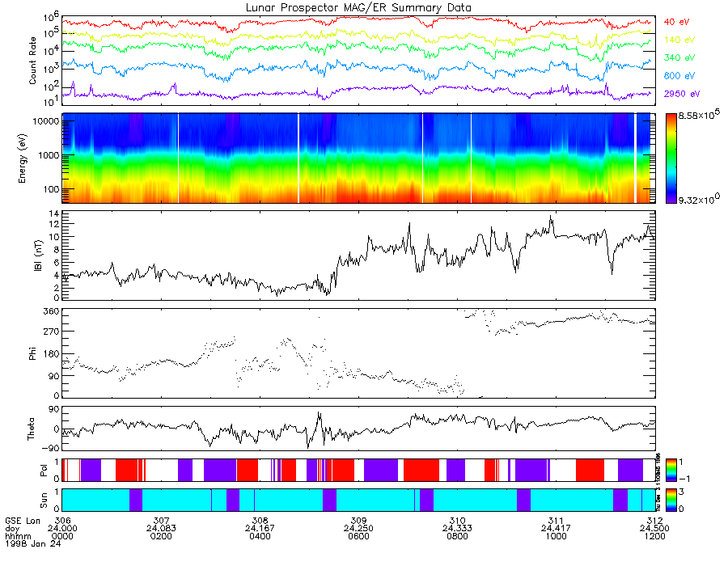Click the 'Phi' axis label
728x566 pixels.
pyautogui.click(x=32, y=353)
